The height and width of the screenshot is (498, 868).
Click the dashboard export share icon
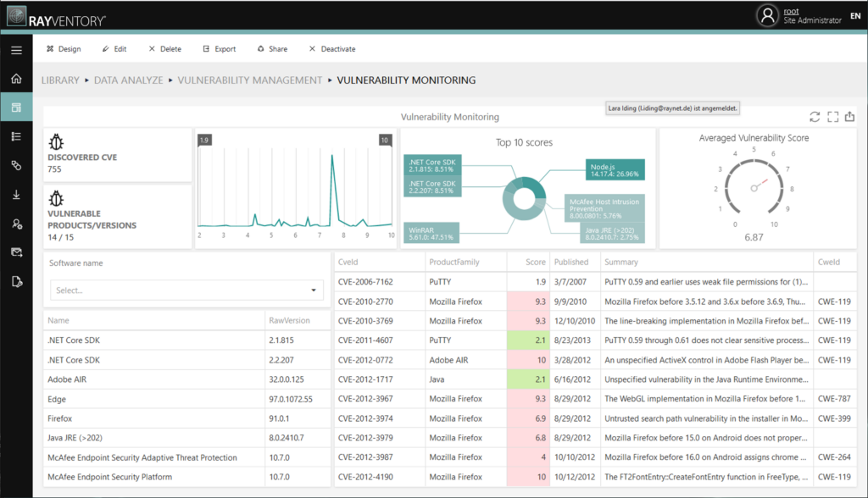point(849,116)
